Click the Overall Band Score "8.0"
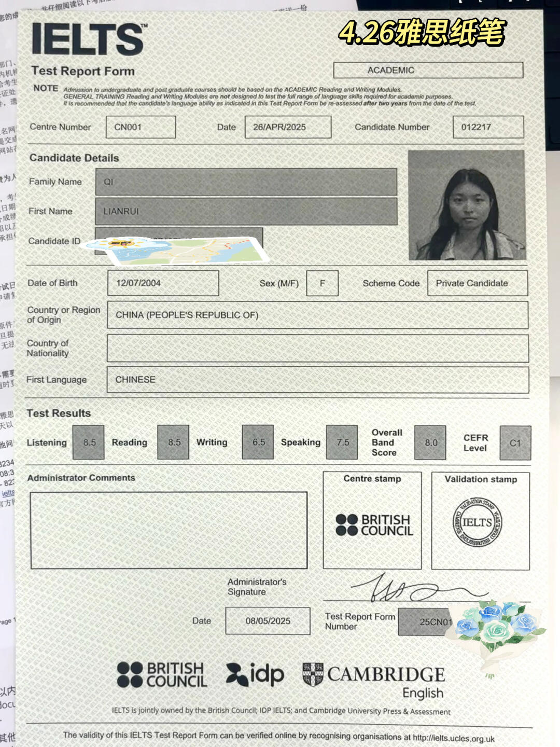The height and width of the screenshot is (747, 560). 430,443
